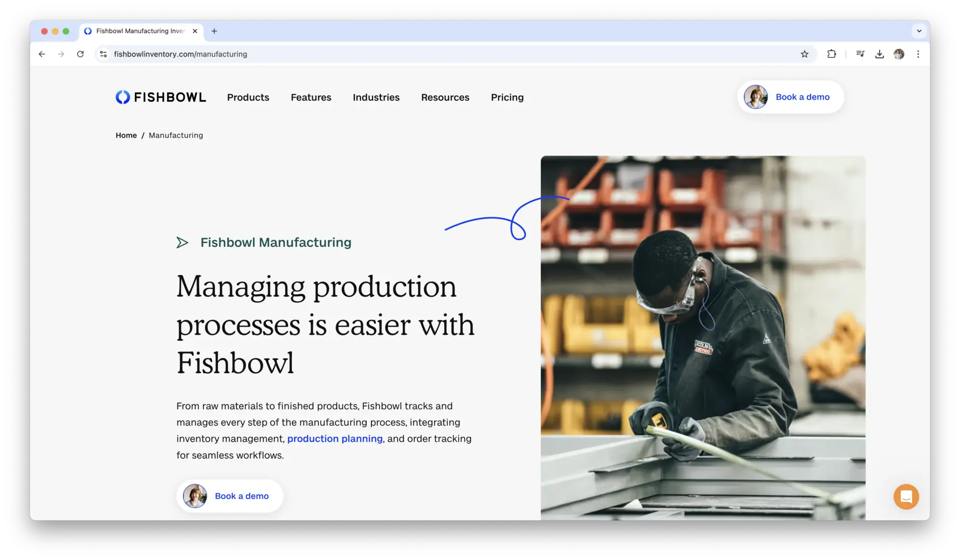Open the Chrome three-dot menu
This screenshot has width=960, height=560.
click(918, 54)
